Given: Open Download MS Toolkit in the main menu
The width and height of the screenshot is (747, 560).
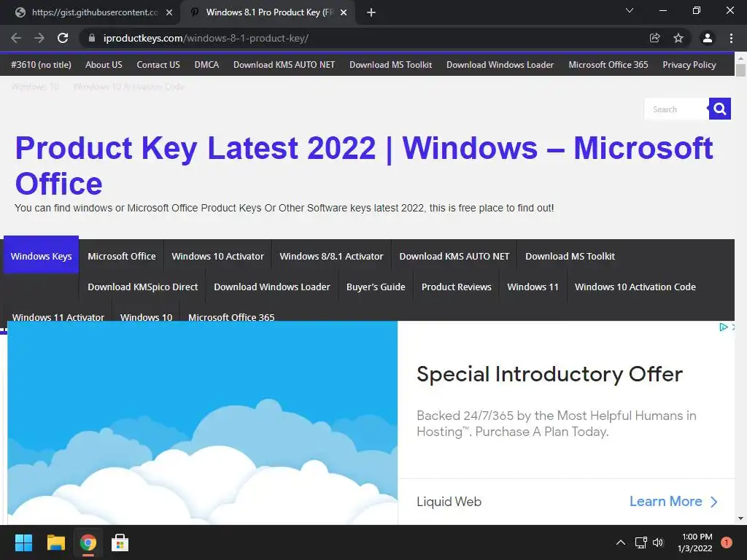Looking at the screenshot, I should pos(570,256).
